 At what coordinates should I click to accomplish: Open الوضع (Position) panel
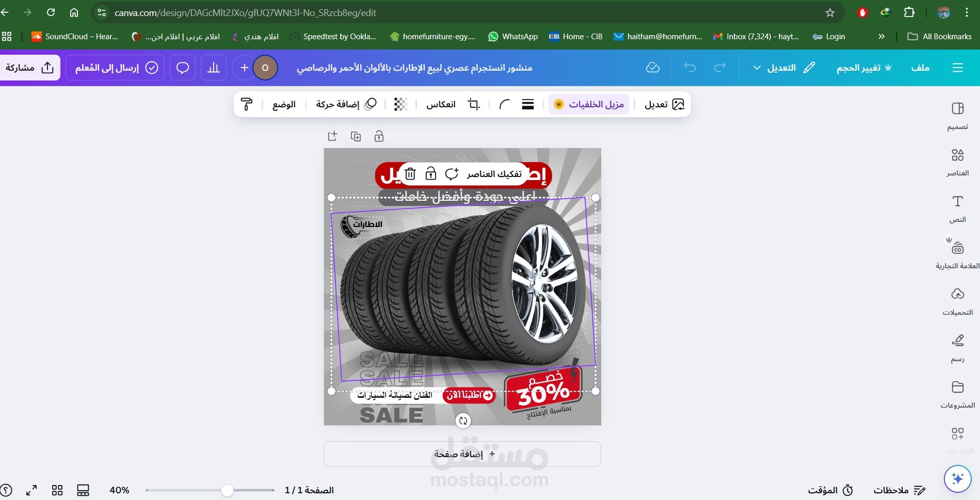coord(284,104)
